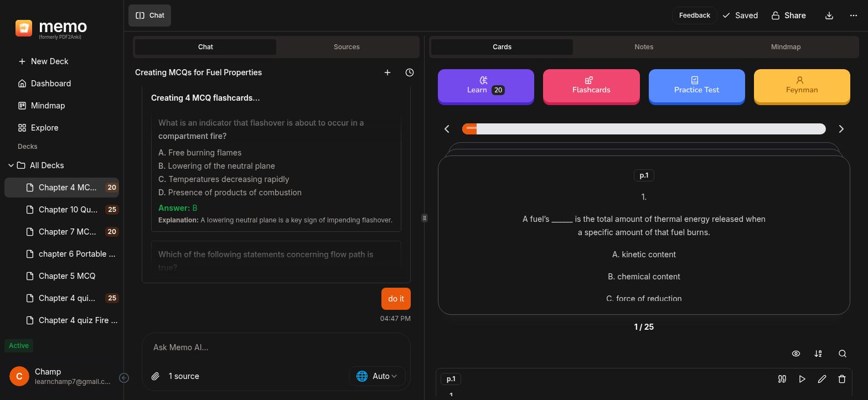Click the download icon in top bar

coord(829,15)
